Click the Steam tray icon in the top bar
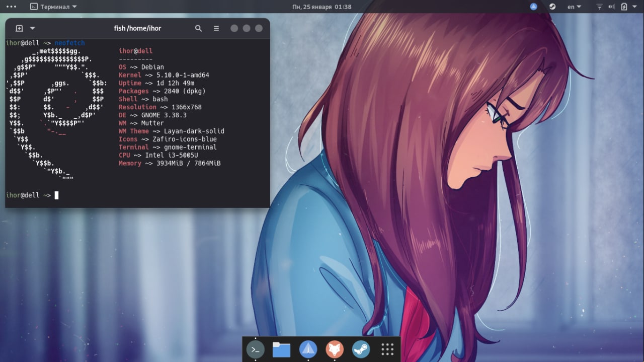This screenshot has height=362, width=644. click(552, 7)
